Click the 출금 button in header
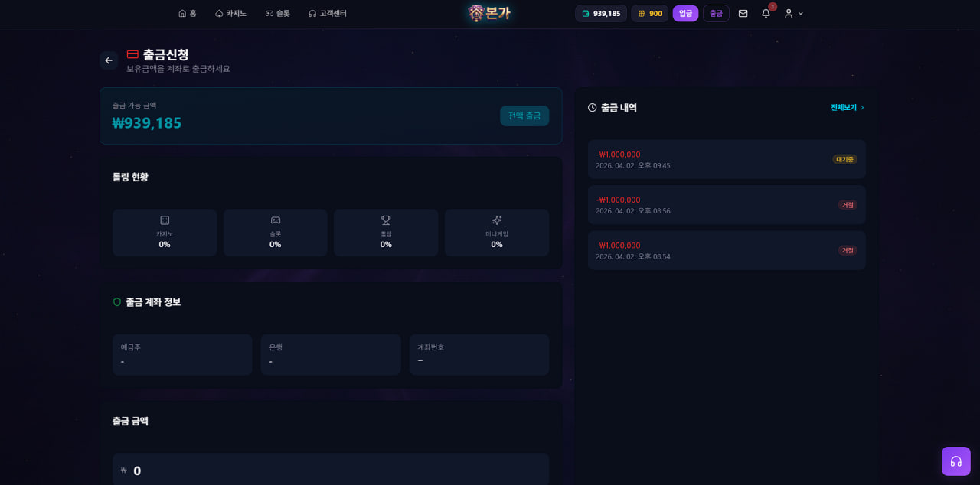 coord(716,13)
